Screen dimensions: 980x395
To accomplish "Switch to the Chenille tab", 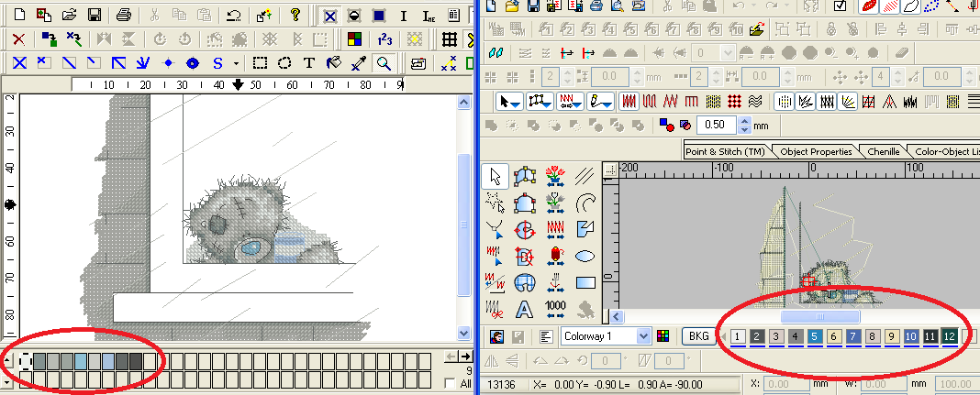I will tap(883, 151).
